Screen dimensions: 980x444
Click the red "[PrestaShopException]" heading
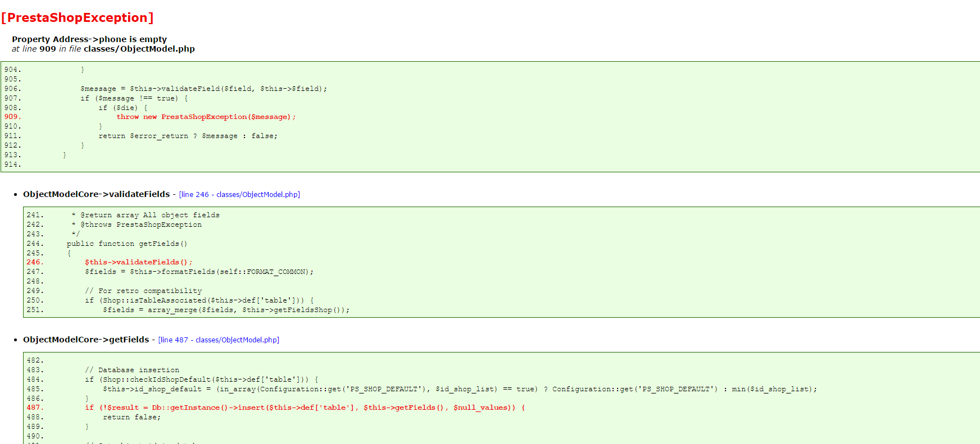[78, 18]
